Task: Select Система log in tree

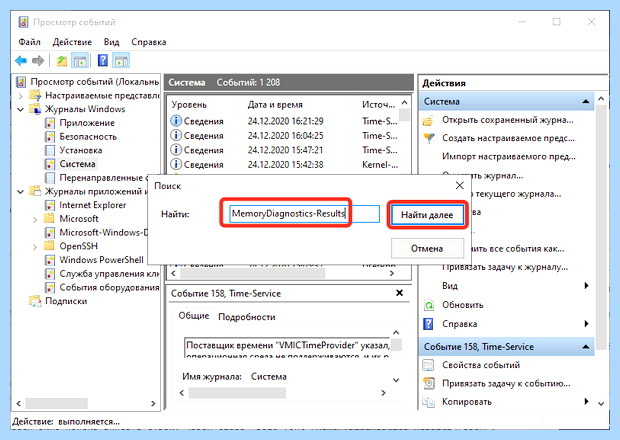Action: (x=78, y=164)
